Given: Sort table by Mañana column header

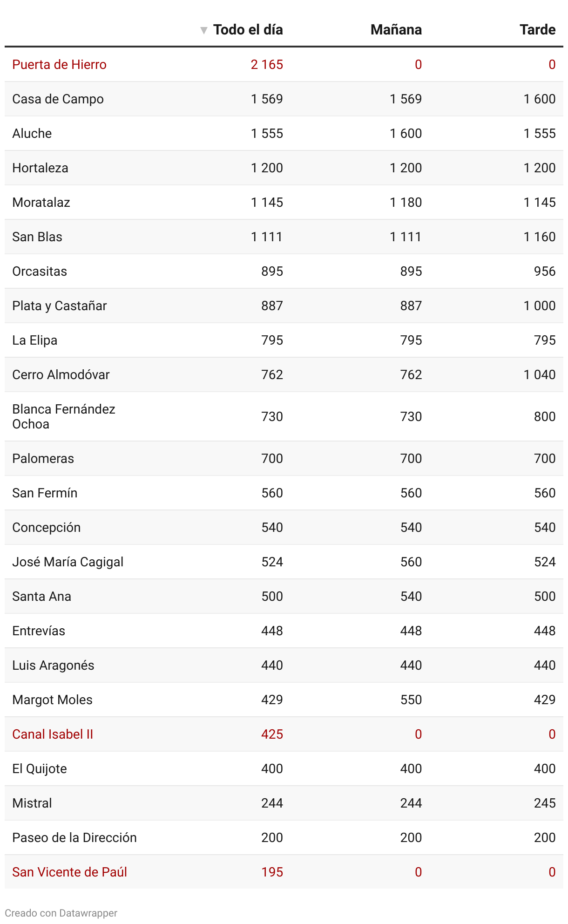Looking at the screenshot, I should point(396,30).
